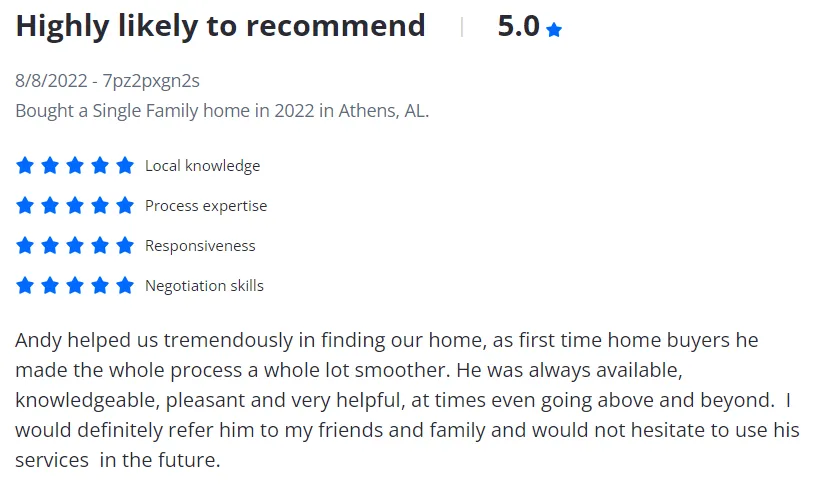Click the reviewer username 7pz2pxgn2s

click(151, 81)
